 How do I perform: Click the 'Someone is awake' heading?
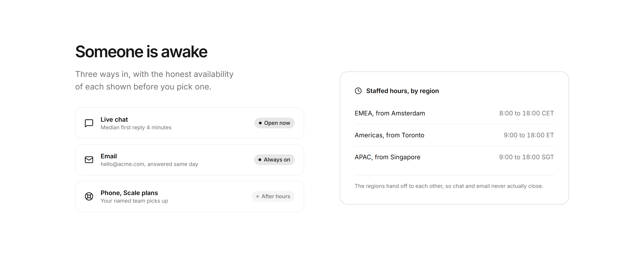[141, 52]
